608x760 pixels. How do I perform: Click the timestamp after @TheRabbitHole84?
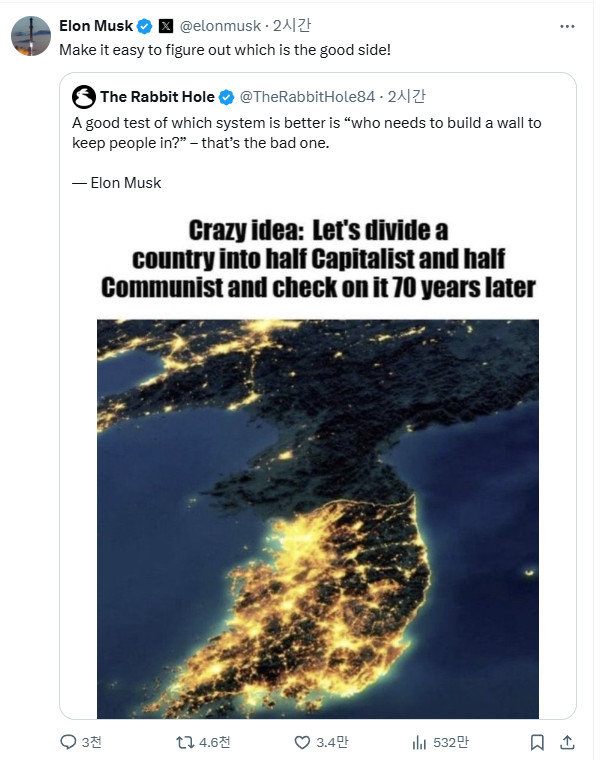(x=406, y=97)
